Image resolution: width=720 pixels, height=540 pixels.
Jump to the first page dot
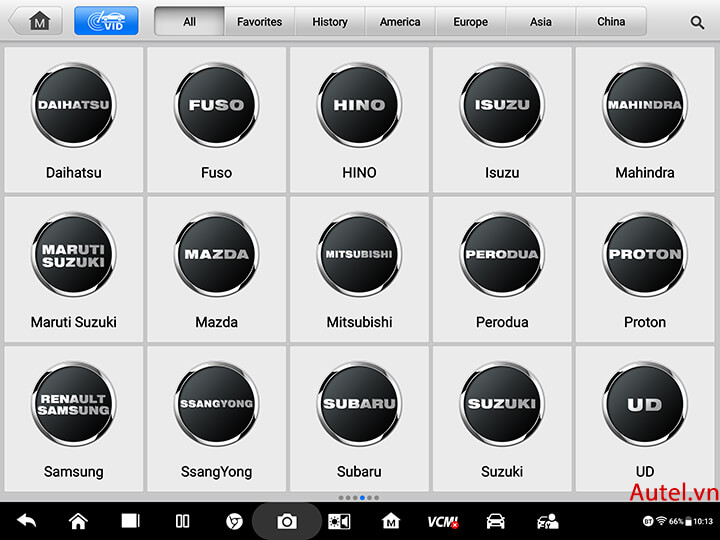coord(341,498)
